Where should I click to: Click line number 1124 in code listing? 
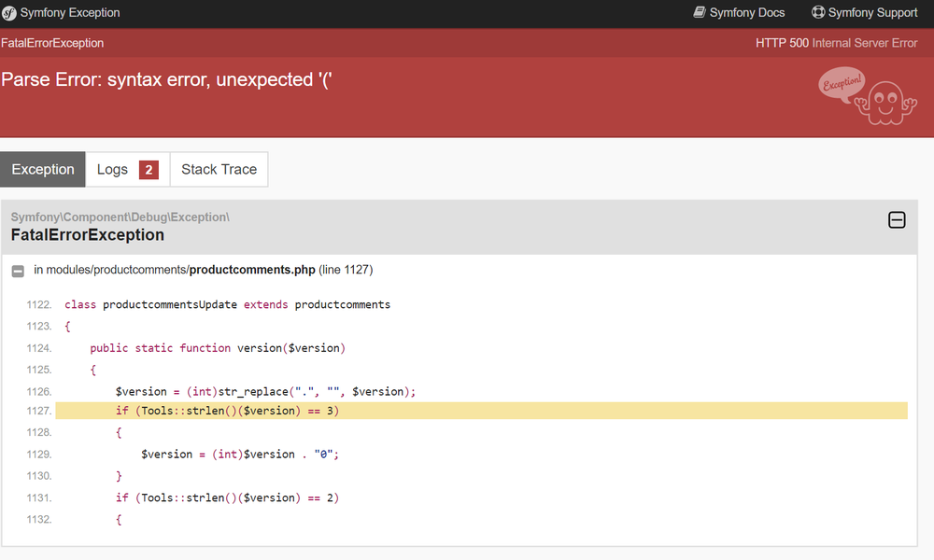point(39,348)
